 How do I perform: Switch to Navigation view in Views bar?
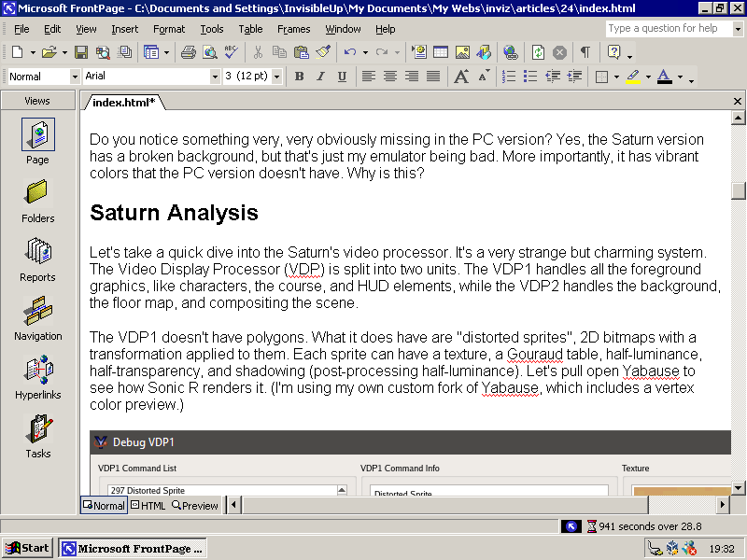coord(37,318)
